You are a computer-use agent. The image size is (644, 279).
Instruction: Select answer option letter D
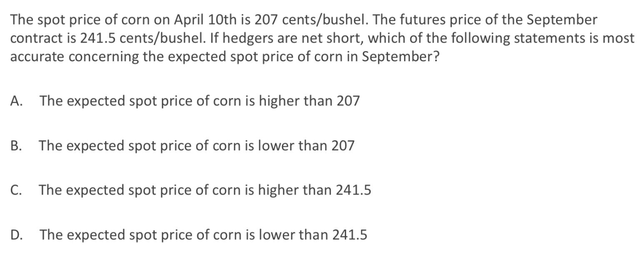pos(16,235)
